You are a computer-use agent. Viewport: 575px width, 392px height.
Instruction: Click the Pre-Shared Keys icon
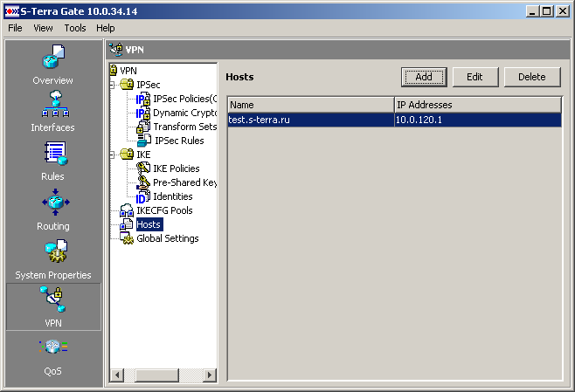pyautogui.click(x=143, y=182)
